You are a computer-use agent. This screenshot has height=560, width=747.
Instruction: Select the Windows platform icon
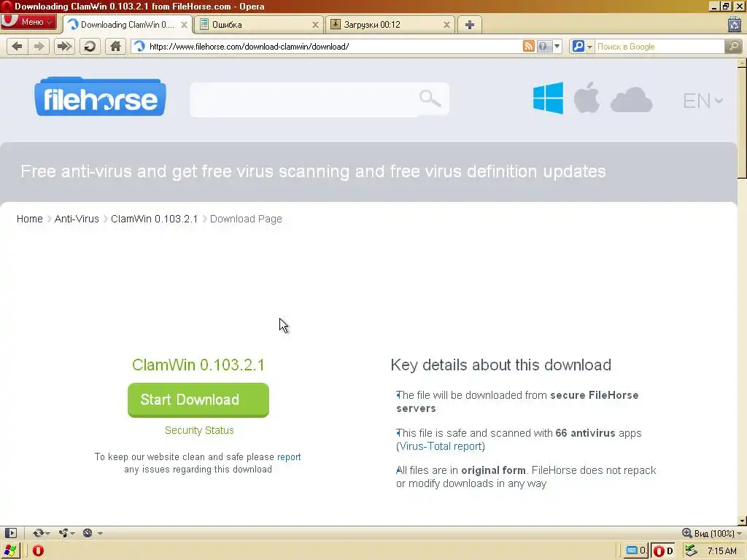coord(548,98)
